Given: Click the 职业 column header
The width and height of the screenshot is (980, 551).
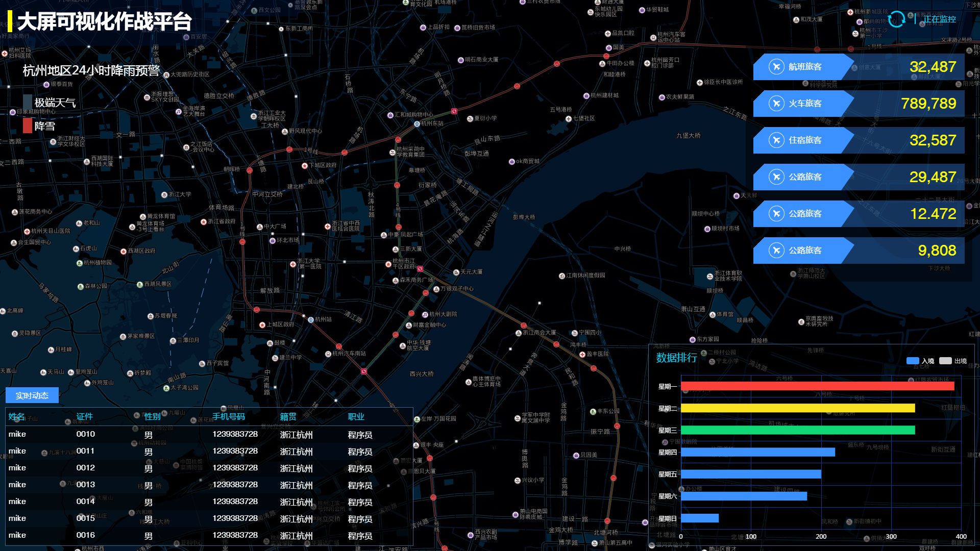Looking at the screenshot, I should click(356, 417).
